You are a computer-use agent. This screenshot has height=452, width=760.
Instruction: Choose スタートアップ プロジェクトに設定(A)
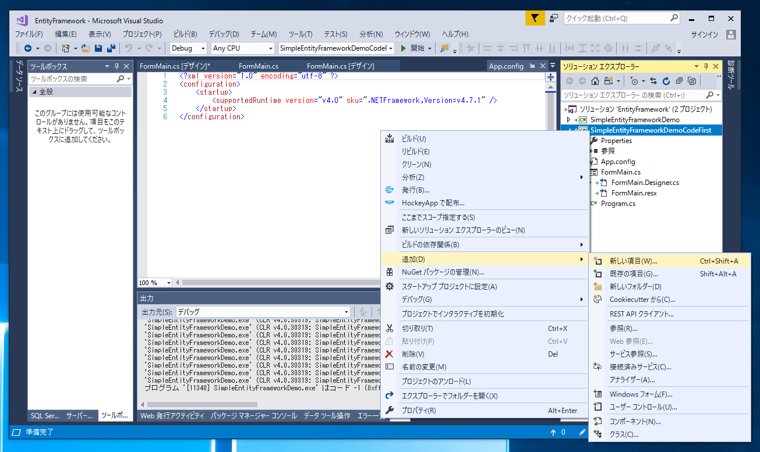click(485, 287)
